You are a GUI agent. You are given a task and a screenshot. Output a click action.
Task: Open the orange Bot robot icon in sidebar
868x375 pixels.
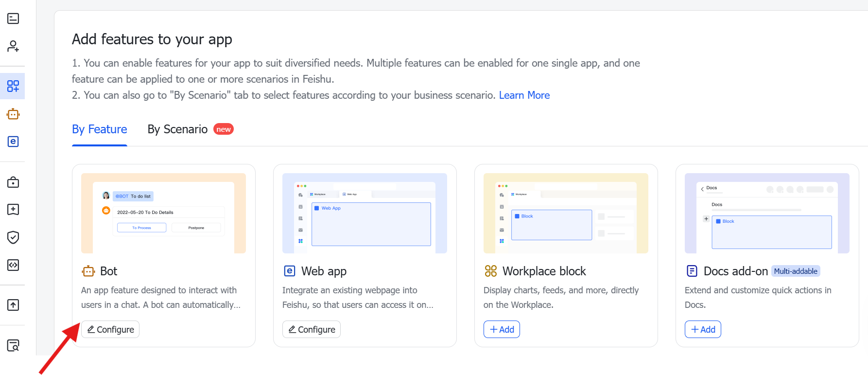(13, 114)
